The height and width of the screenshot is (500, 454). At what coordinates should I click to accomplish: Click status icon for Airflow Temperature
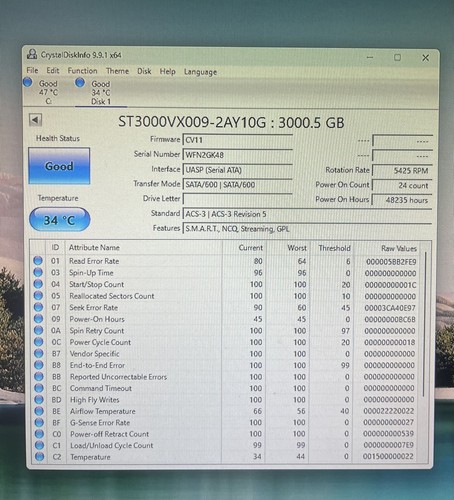click(39, 411)
